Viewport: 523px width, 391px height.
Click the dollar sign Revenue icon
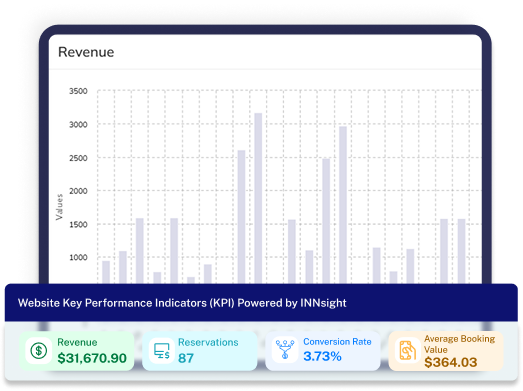click(39, 351)
